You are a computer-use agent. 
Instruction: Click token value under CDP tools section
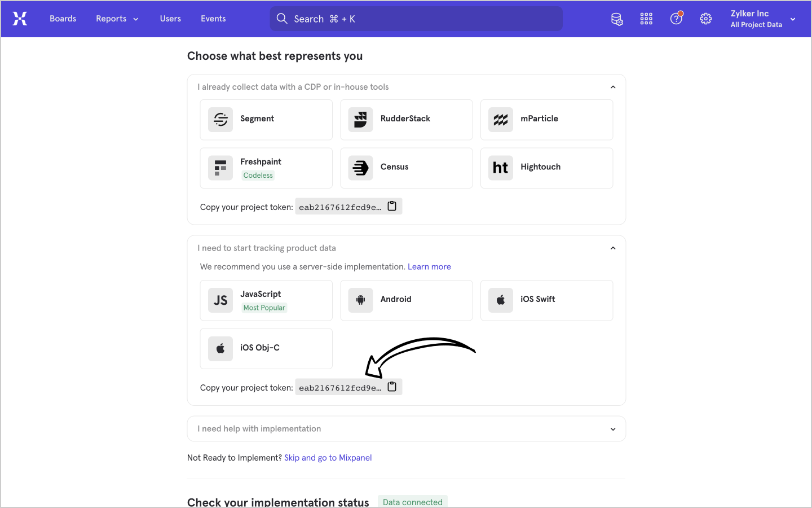coord(340,207)
